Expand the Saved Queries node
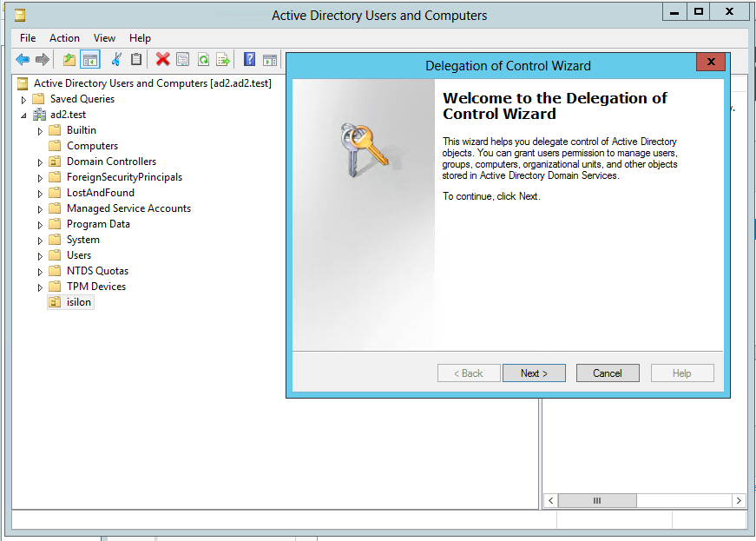The width and height of the screenshot is (756, 541). coord(23,100)
